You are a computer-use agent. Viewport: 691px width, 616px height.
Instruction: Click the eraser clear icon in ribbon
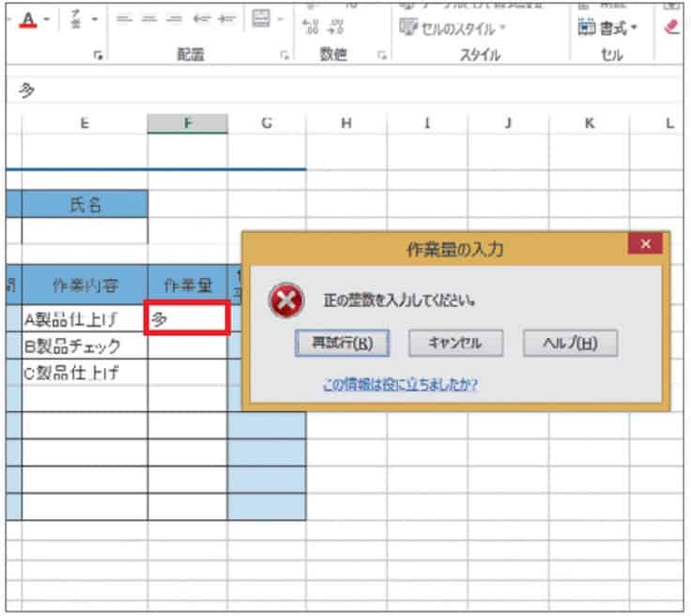coord(670,27)
